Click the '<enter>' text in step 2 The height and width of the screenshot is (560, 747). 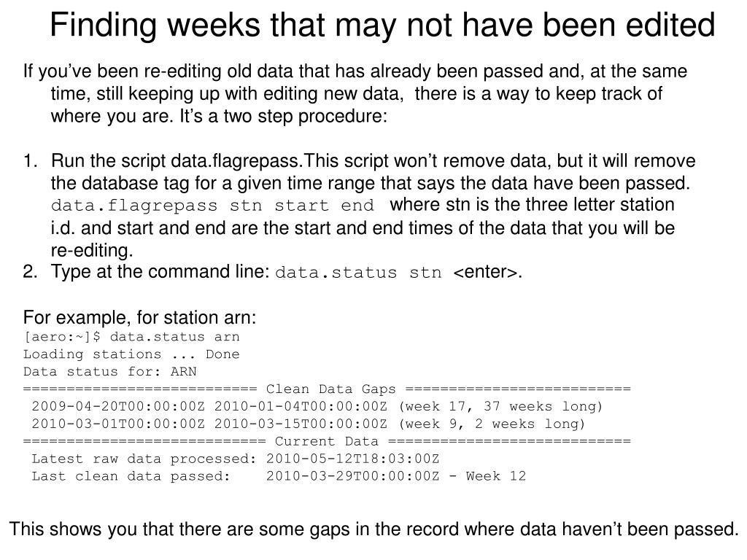[x=487, y=272]
